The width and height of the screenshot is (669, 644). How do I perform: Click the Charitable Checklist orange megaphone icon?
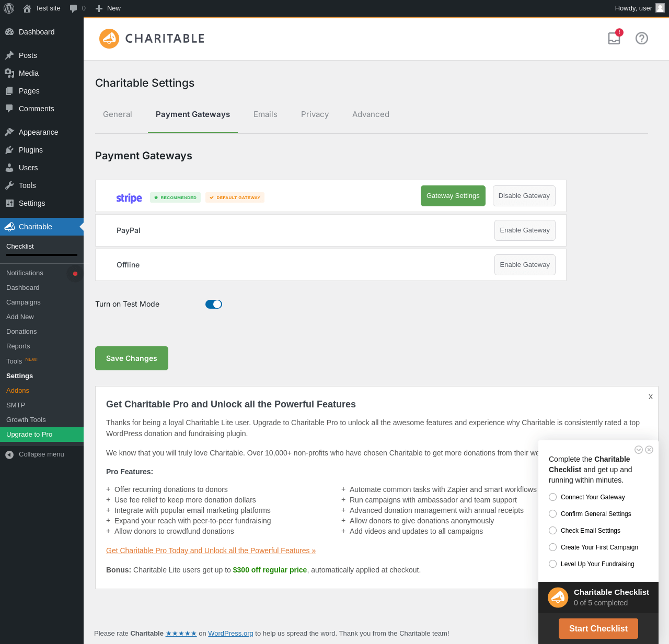pos(558,598)
